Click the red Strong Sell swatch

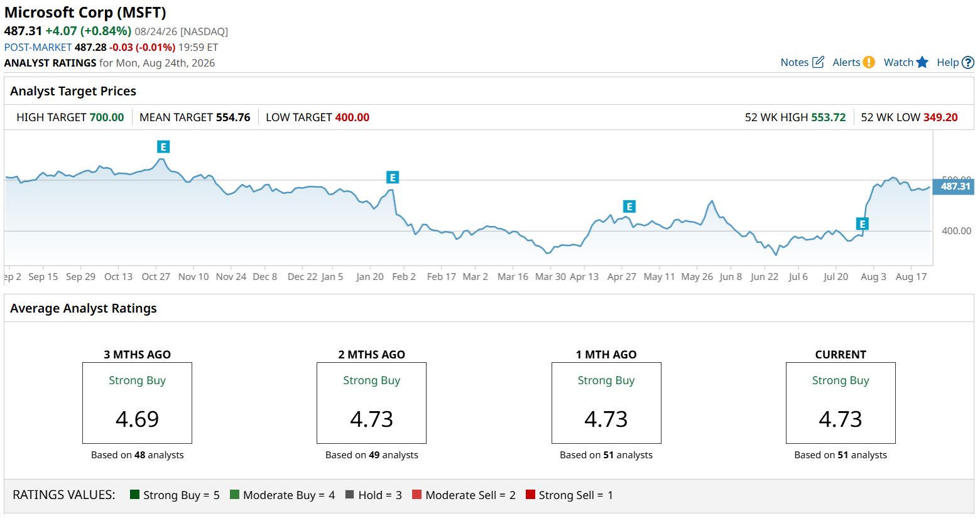[530, 495]
